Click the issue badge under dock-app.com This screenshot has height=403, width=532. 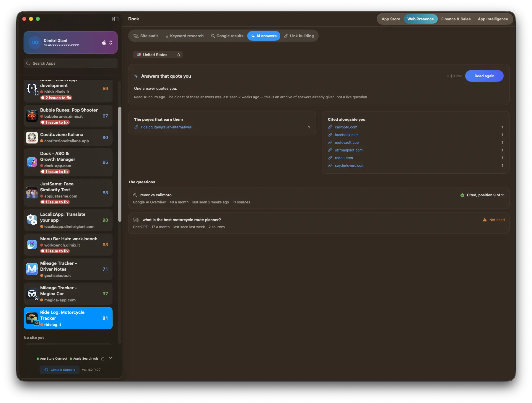point(55,172)
